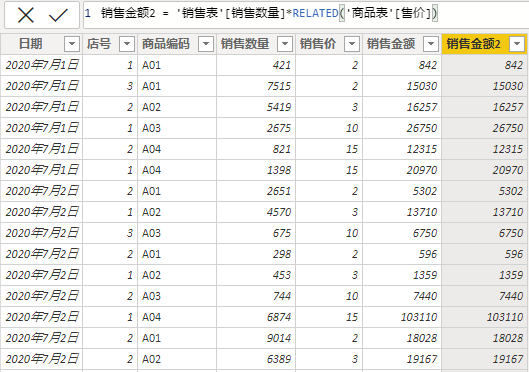Click sales quantity cell 4570
529x372 pixels.
(256, 212)
